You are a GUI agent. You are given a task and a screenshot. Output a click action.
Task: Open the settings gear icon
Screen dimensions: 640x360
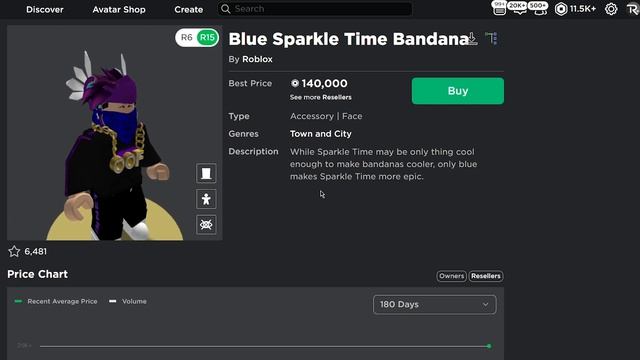coord(611,9)
